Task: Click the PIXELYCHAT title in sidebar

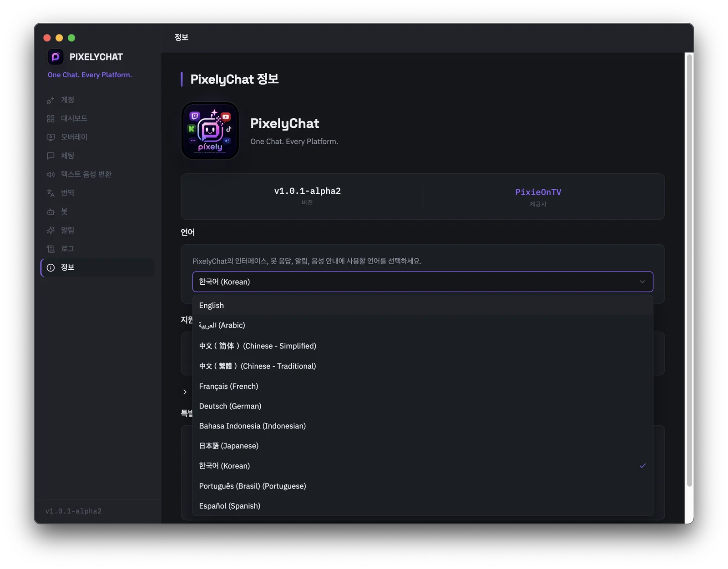Action: pyautogui.click(x=96, y=57)
